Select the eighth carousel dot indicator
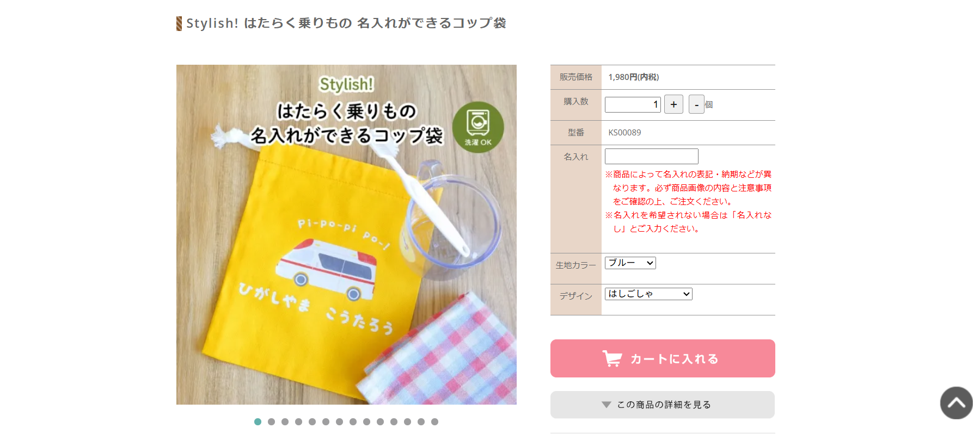The width and height of the screenshot is (980, 434). coord(353,421)
